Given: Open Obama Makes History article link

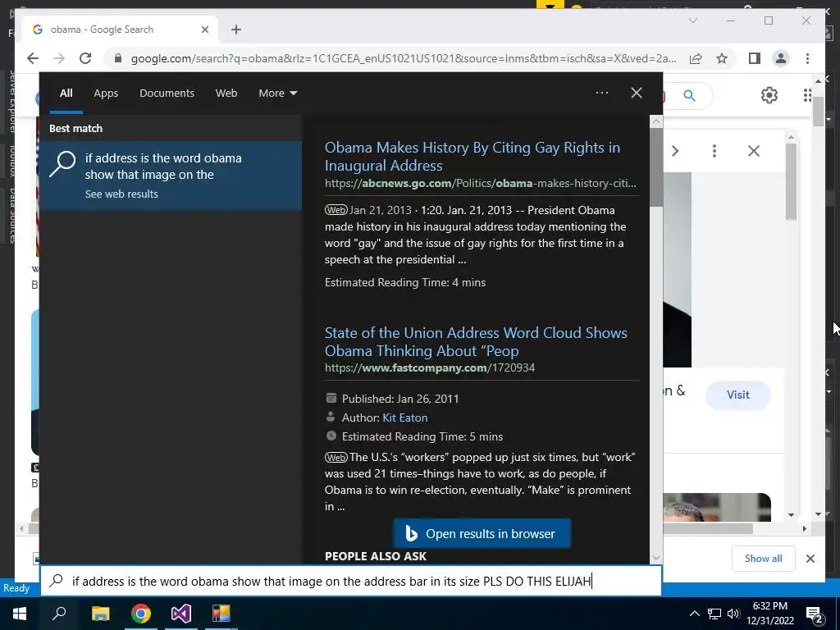Looking at the screenshot, I should (x=472, y=157).
